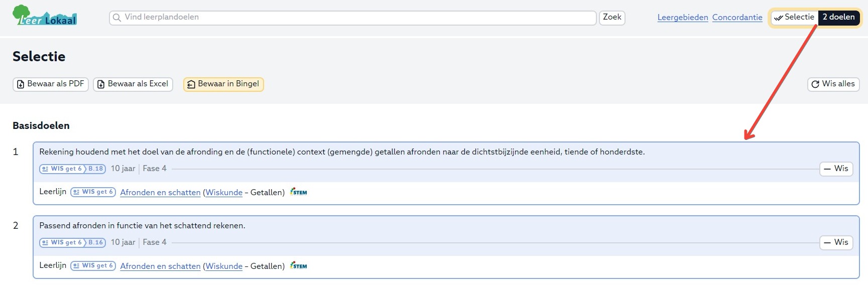This screenshot has width=868, height=289.
Task: Click the Leer Lokaal logo
Action: point(45,16)
